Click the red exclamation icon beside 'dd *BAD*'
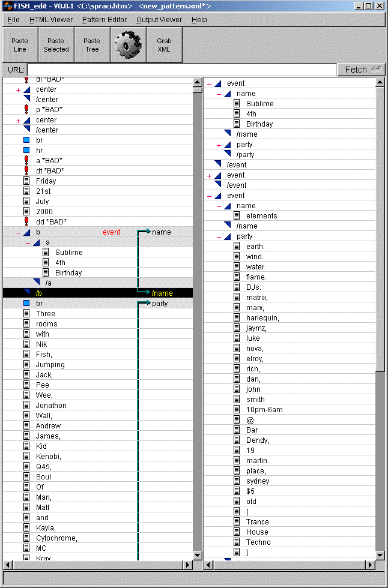The width and height of the screenshot is (388, 588). 26,221
